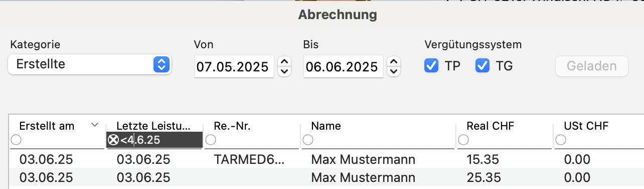
Task: Click filter circle under Name column
Action: [308, 140]
